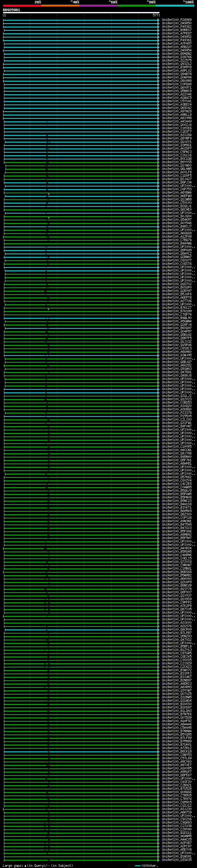The image size is (197, 868).
Task: Select hit UniRef100_A9RLL8
Action: pyautogui.click(x=177, y=115)
